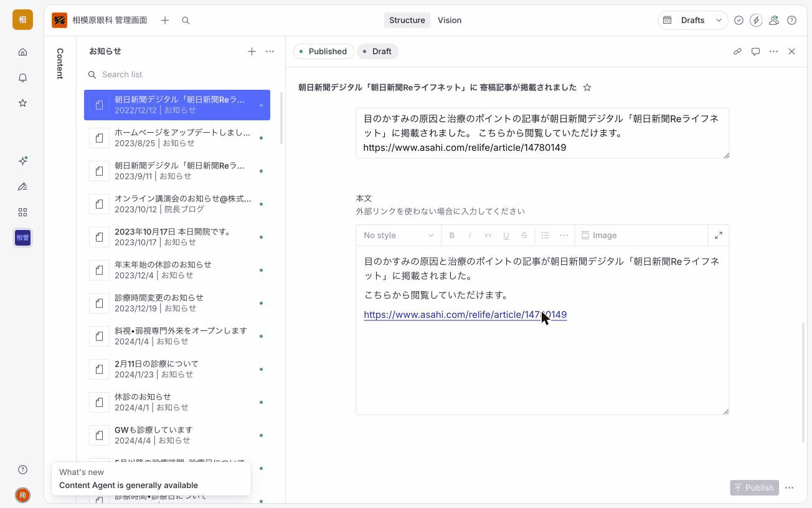Toggle code formatting in 本文 editor

488,235
